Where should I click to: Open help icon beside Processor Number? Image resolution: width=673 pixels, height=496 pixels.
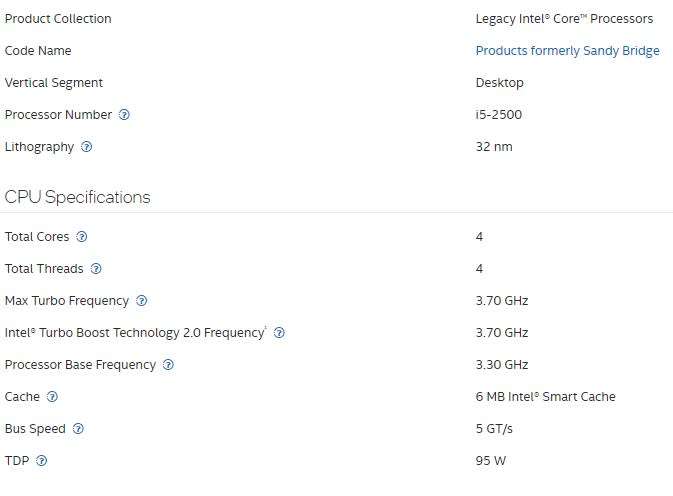[x=124, y=115]
